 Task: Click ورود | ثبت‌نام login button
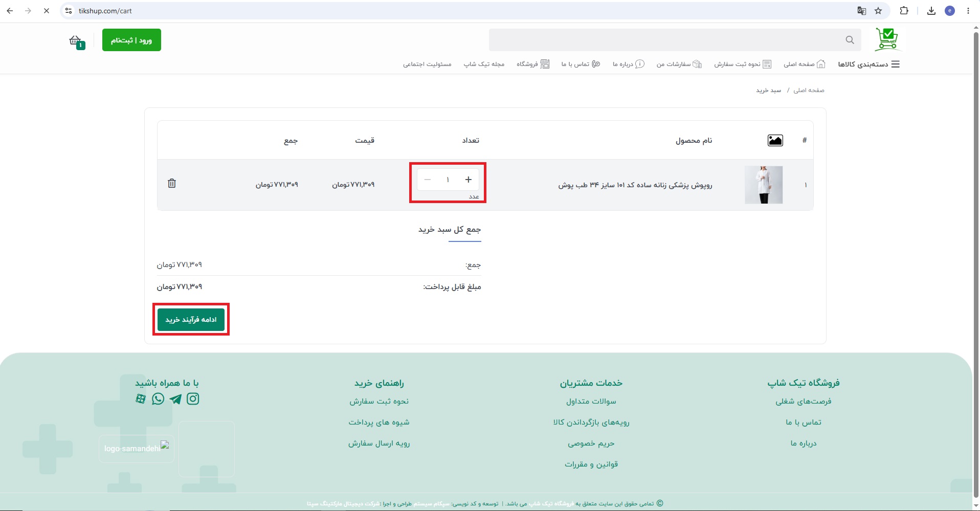[131, 40]
